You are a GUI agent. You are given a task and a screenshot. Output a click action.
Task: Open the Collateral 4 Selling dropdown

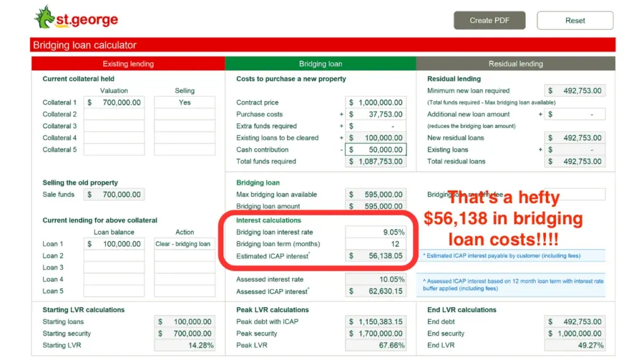pos(184,138)
